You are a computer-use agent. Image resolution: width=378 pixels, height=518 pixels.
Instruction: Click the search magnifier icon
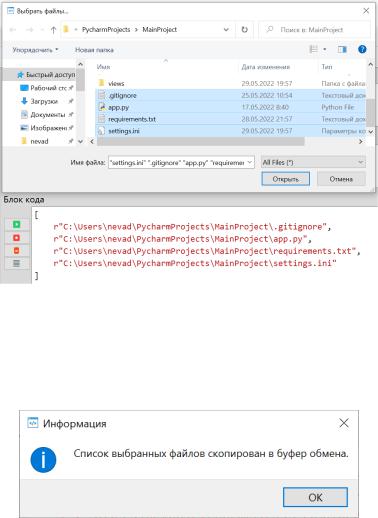[x=269, y=30]
